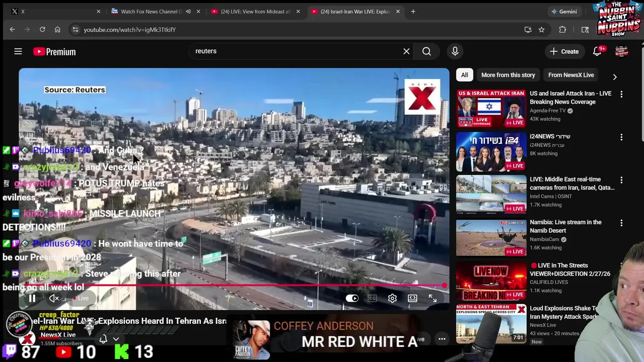
Task: Open Namibia desert live stream thumbnail
Action: (x=491, y=237)
